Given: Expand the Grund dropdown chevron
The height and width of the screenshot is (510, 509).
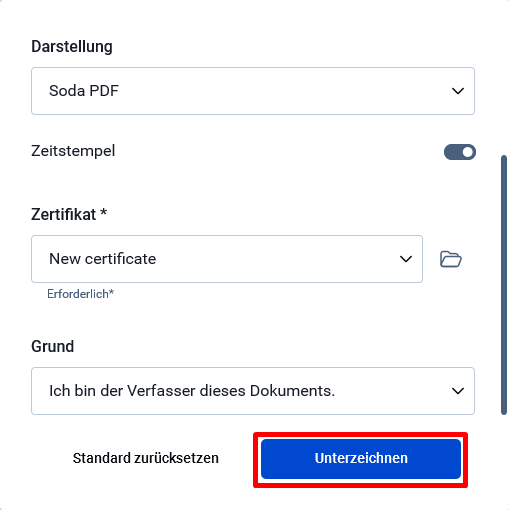Looking at the screenshot, I should click(458, 391).
